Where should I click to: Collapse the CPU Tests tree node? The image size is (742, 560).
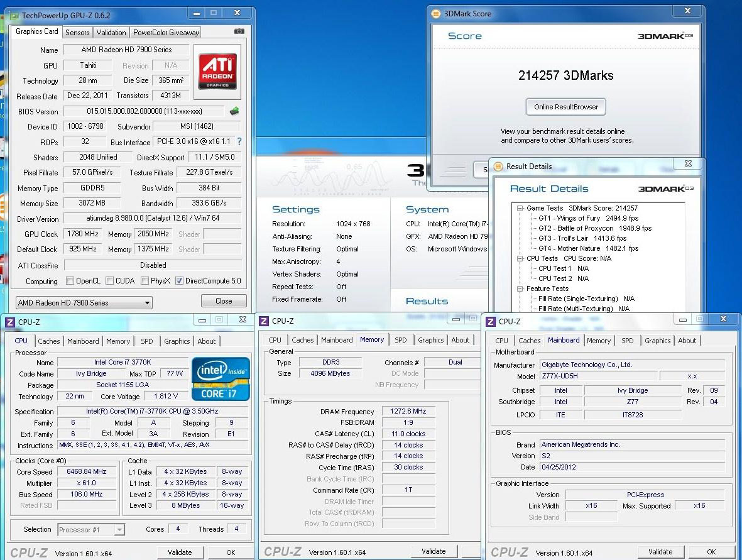click(520, 258)
